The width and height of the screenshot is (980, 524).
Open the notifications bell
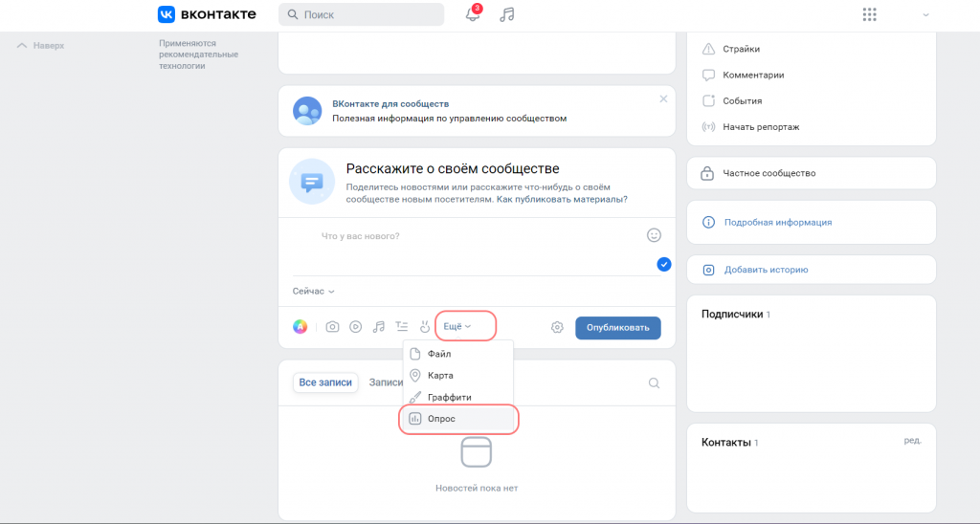pos(473,14)
